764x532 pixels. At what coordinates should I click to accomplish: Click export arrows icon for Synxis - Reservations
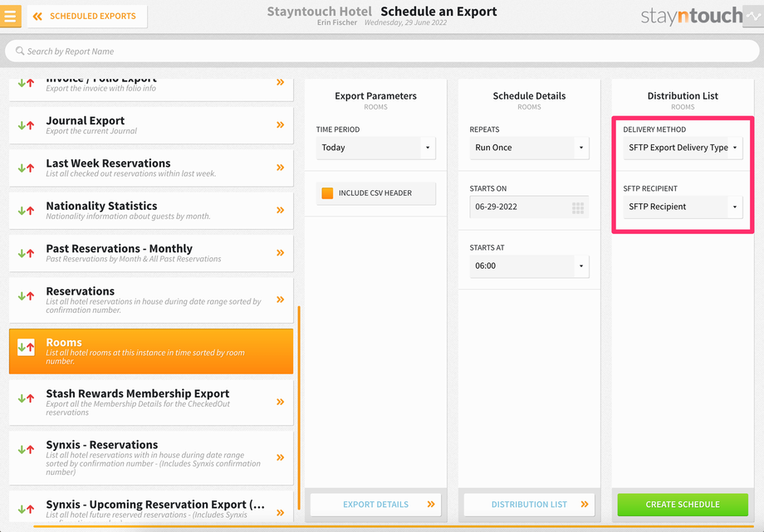[x=27, y=449]
